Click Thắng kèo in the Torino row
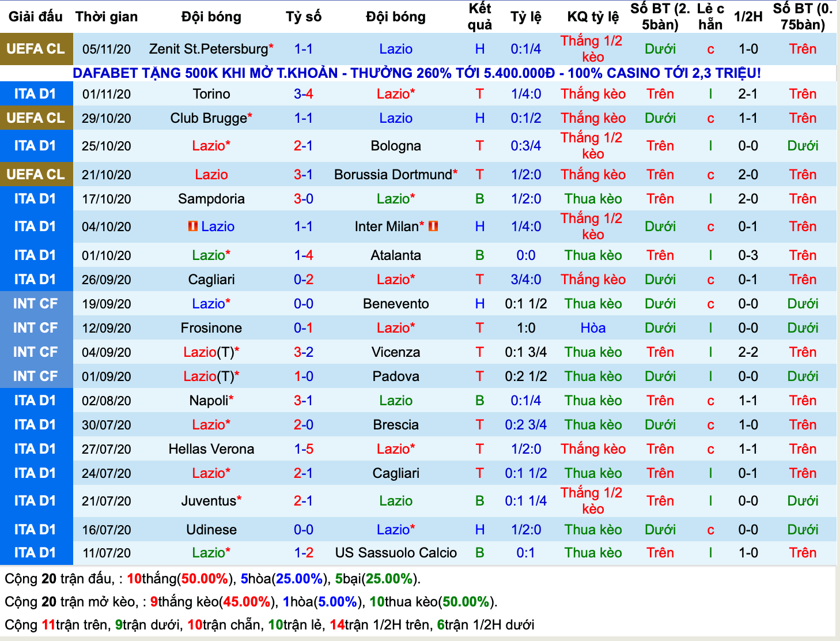 click(593, 94)
